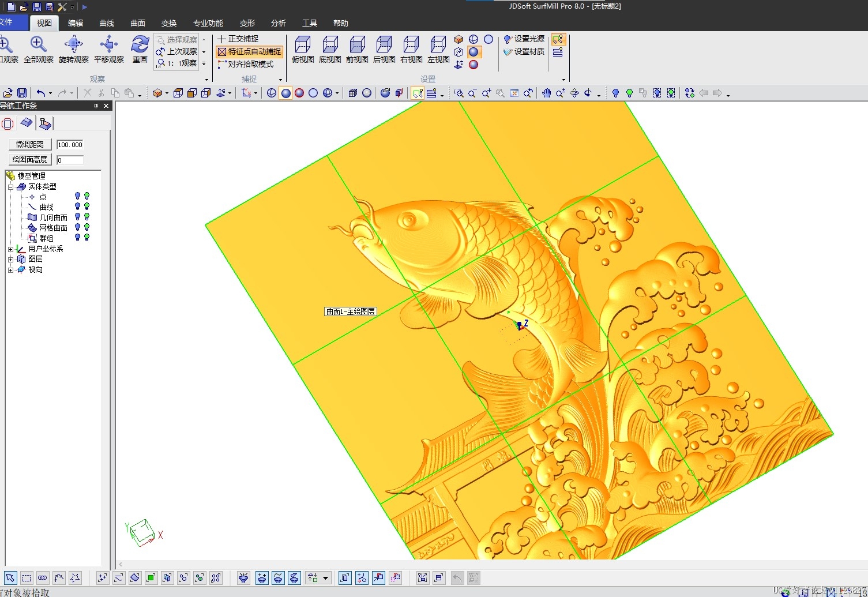
Task: Expand the 视向 tree node
Action: pos(10,270)
